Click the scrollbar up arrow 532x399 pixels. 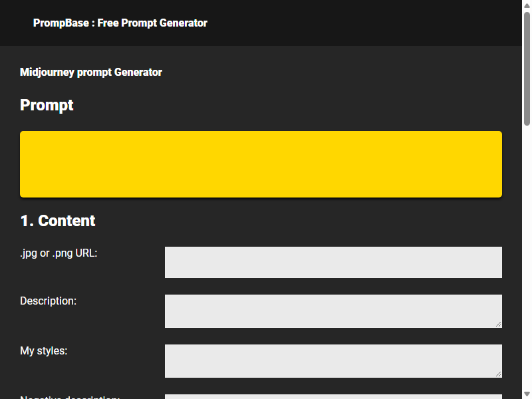point(527,5)
